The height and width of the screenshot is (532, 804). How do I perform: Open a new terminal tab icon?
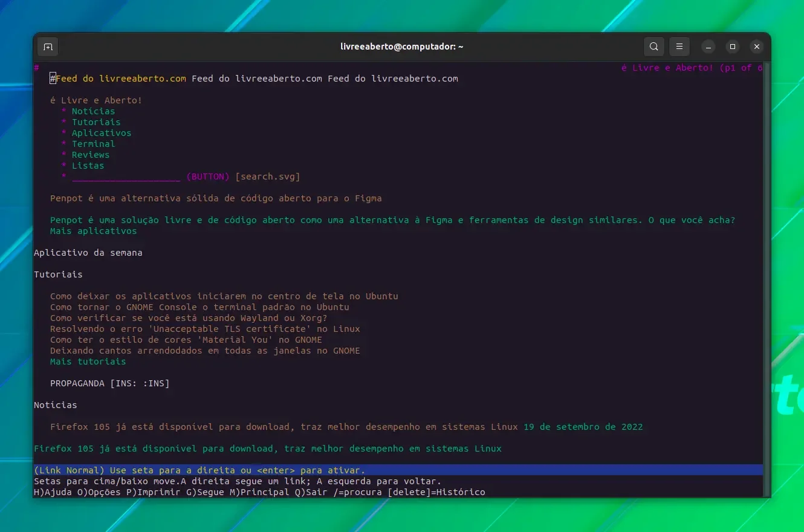click(48, 47)
